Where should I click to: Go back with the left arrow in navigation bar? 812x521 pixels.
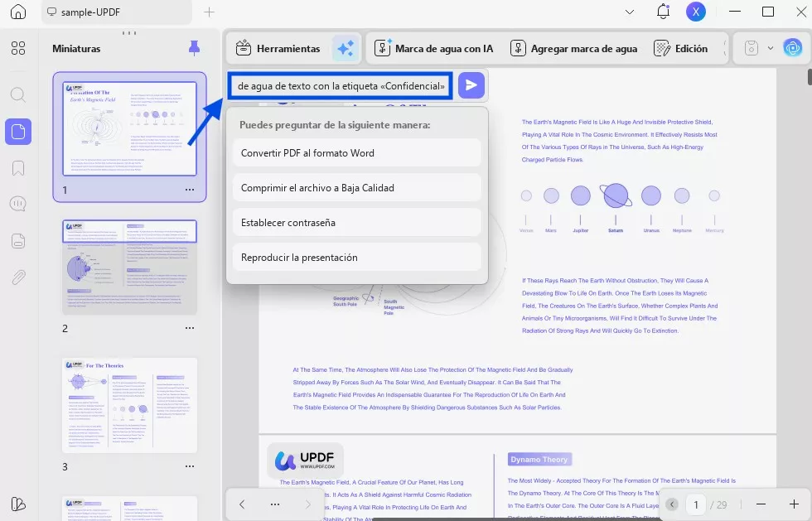coord(242,504)
